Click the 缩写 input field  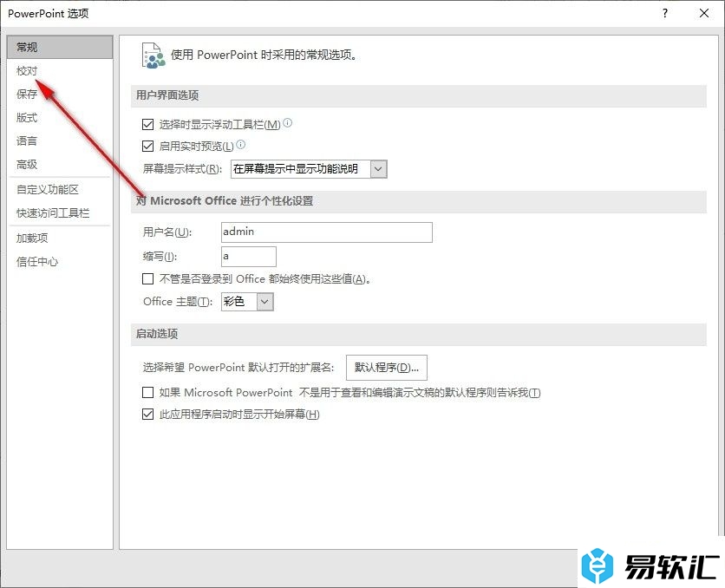pos(249,257)
